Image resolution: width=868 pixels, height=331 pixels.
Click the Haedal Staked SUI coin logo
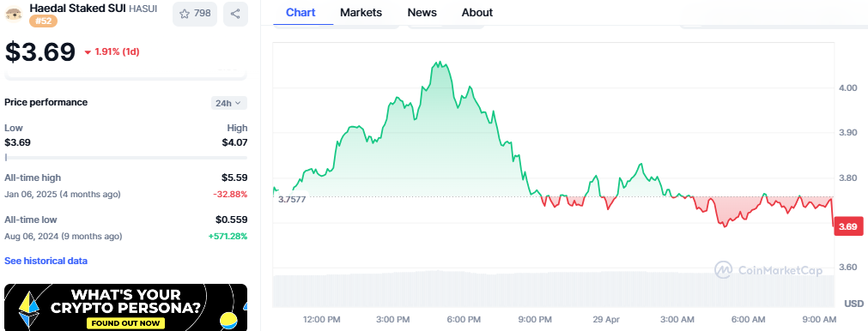pos(13,15)
